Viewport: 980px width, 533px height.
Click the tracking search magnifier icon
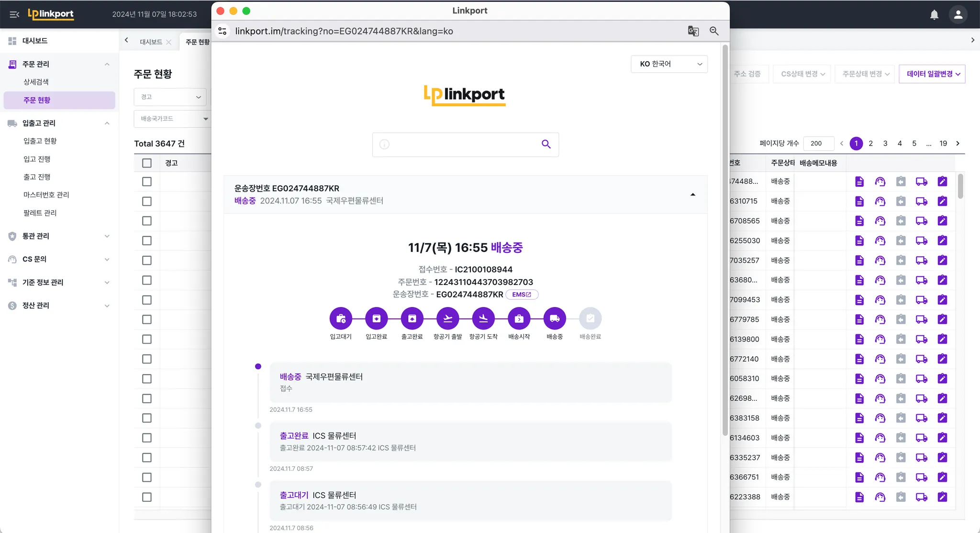[x=546, y=144]
